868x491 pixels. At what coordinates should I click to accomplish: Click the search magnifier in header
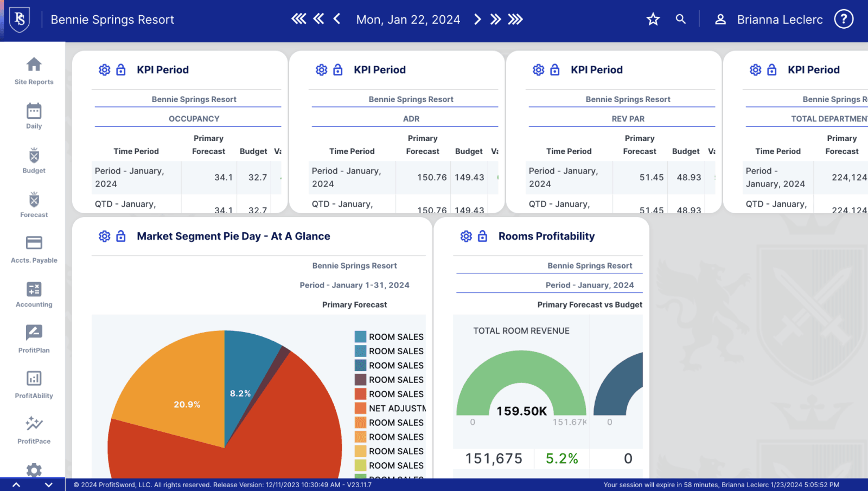pos(680,20)
